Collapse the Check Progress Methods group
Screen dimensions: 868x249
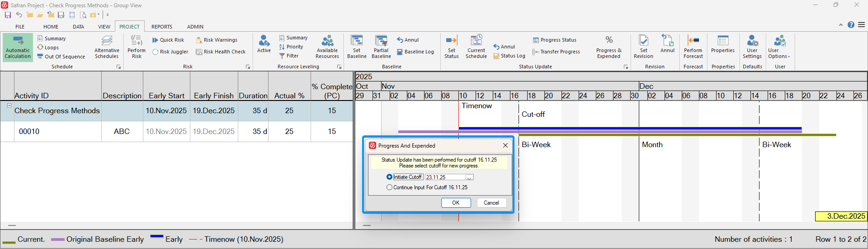(9, 105)
